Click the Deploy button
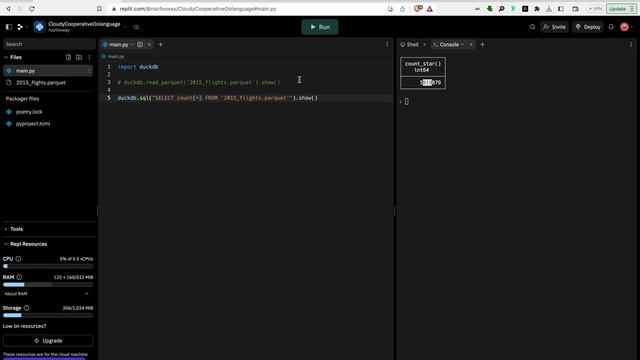Screen dimensions: 640x360 point(588,27)
